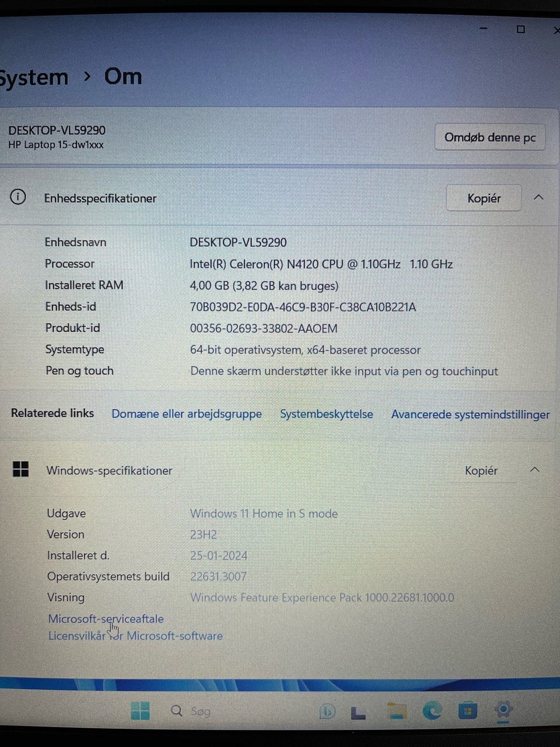The width and height of the screenshot is (560, 747).
Task: Open Bing Copilot from the taskbar
Action: pos(327,711)
